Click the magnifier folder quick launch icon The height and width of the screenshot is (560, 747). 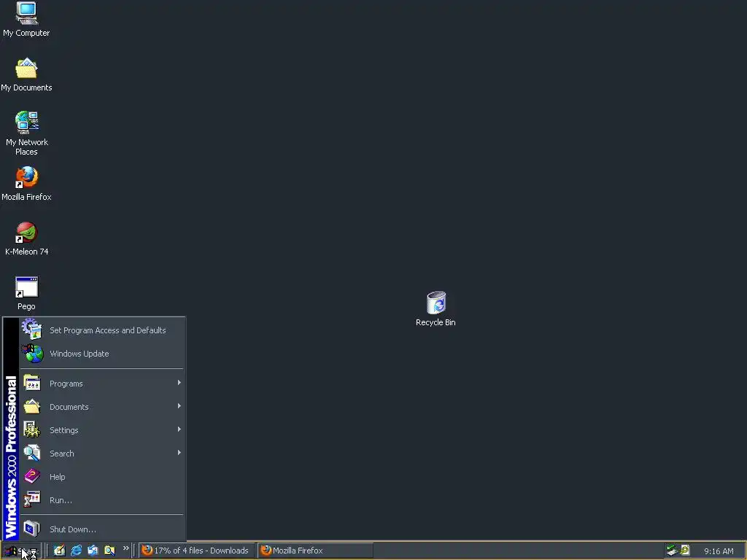tap(109, 551)
